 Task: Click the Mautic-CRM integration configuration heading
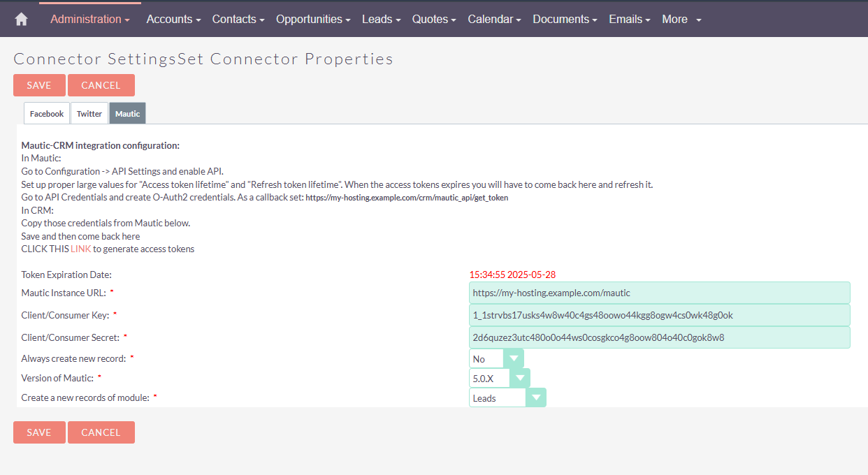click(101, 145)
